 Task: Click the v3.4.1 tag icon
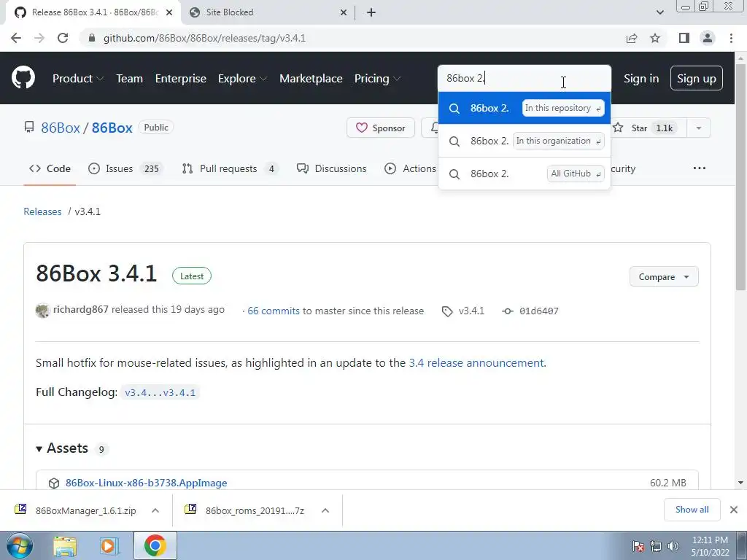[x=447, y=311]
